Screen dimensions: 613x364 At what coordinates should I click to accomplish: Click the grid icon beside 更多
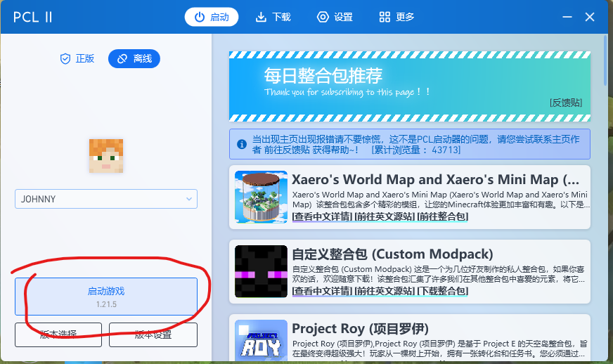click(x=385, y=17)
